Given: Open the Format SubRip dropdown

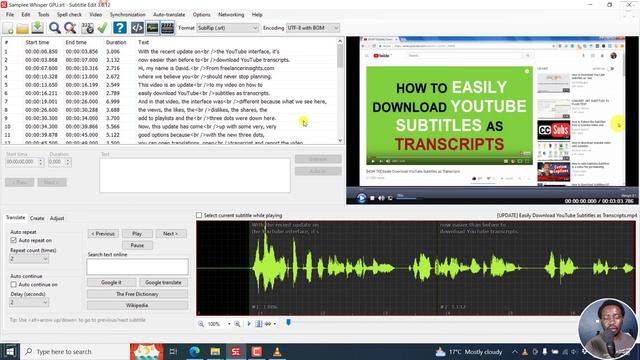Looking at the screenshot, I should click(227, 28).
